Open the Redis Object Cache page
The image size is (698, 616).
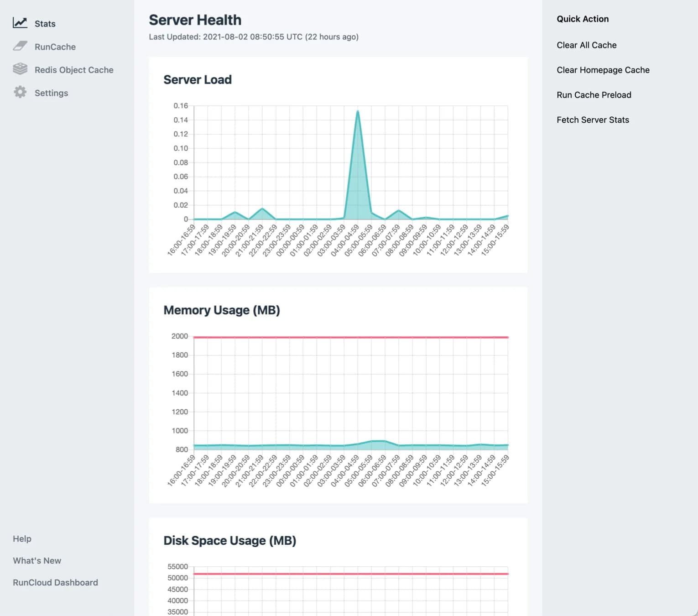(74, 70)
